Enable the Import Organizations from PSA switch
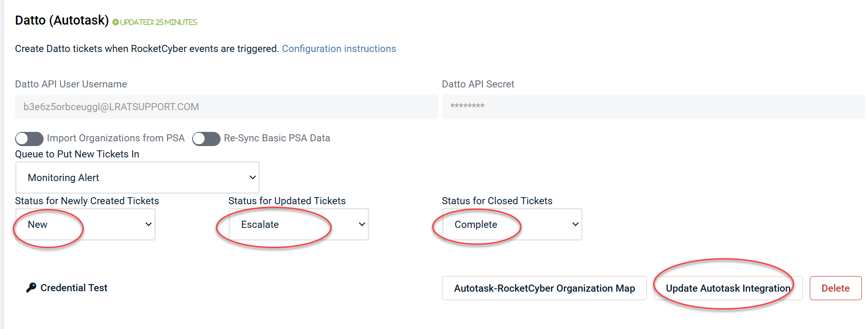Viewport: 868px width, 329px height. [29, 139]
